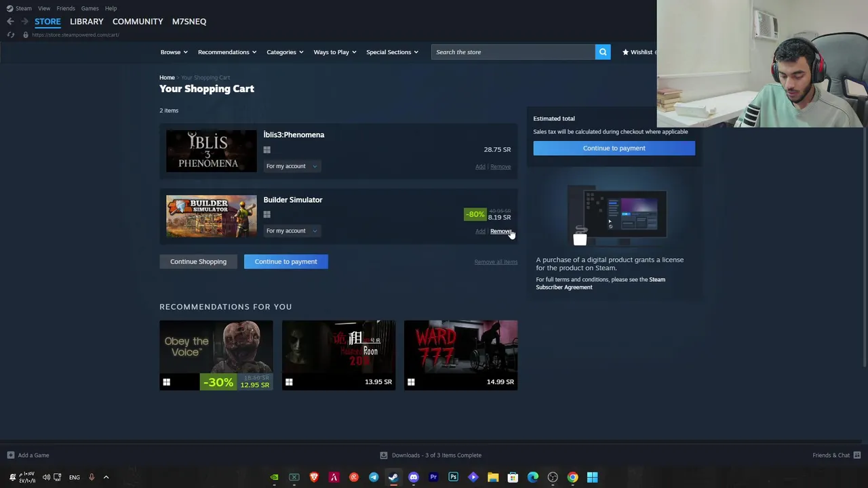
Task: Click Add link for Builder Simulator
Action: (x=480, y=232)
